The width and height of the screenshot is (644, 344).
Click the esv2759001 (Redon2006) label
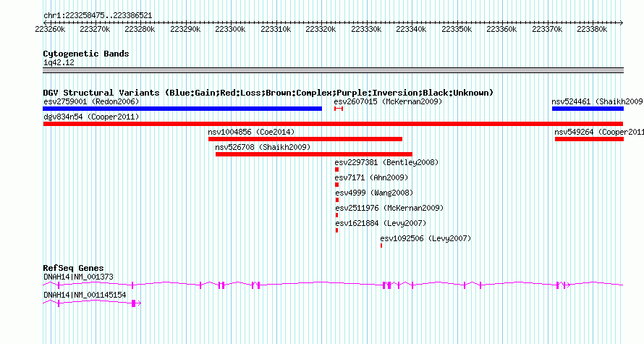pyautogui.click(x=91, y=101)
